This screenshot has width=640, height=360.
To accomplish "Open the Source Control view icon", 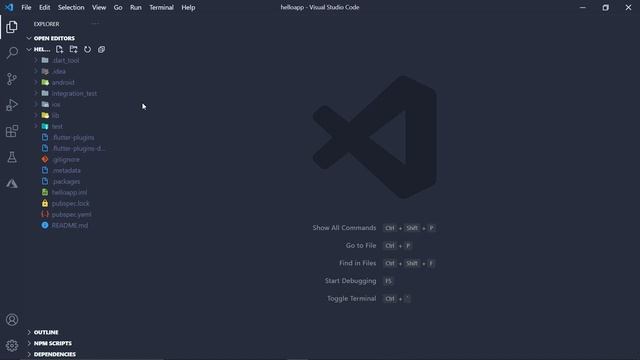I will pyautogui.click(x=12, y=79).
